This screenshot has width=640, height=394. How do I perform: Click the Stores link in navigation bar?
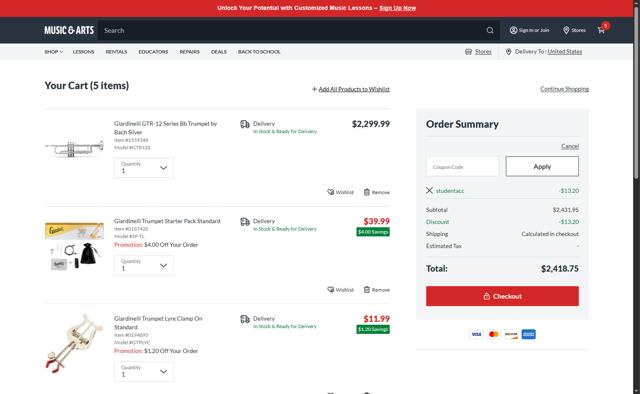[483, 52]
